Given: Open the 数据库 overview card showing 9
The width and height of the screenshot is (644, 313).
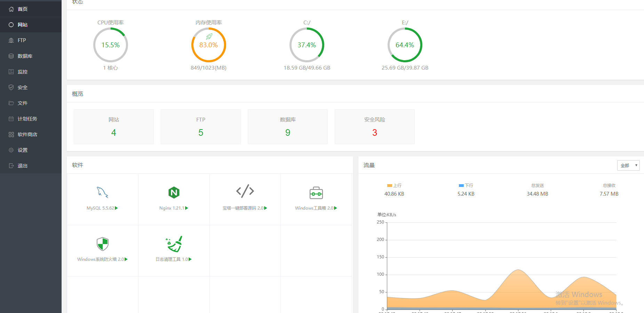Looking at the screenshot, I should click(x=288, y=127).
